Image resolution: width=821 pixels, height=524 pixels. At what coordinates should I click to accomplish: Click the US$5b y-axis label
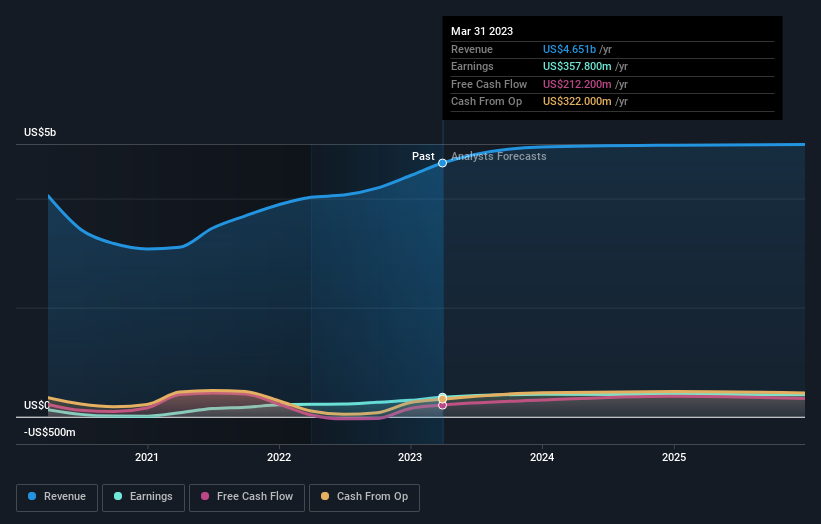pyautogui.click(x=41, y=132)
